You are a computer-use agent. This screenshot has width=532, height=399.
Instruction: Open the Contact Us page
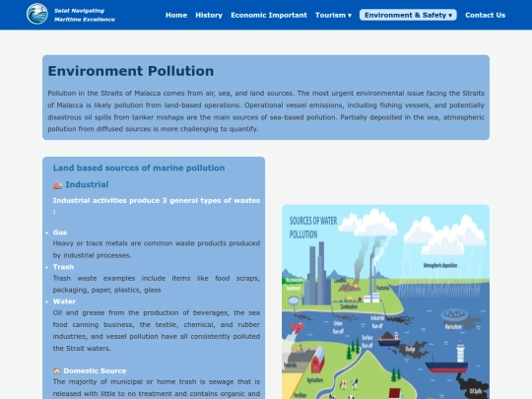[x=485, y=15]
